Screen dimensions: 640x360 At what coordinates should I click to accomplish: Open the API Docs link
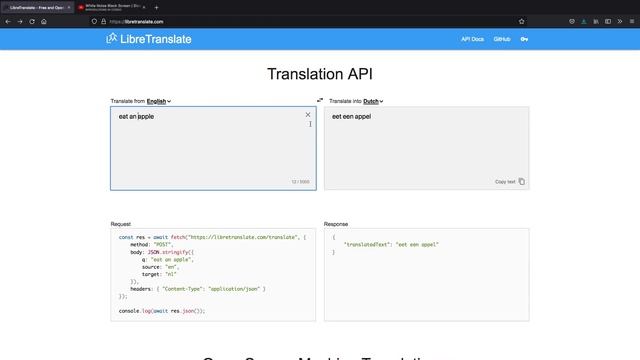tap(472, 39)
